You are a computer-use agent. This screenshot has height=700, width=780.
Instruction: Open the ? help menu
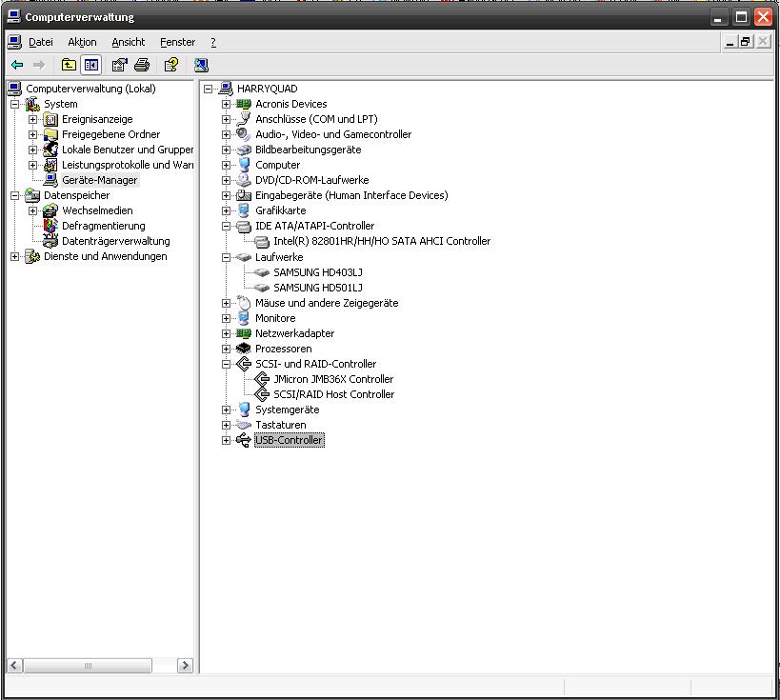(x=213, y=42)
